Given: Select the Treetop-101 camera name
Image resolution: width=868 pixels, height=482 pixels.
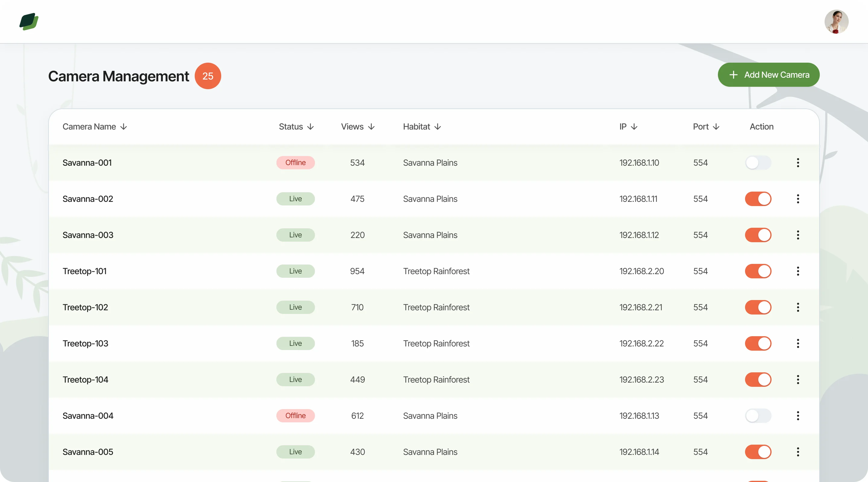Looking at the screenshot, I should [85, 271].
